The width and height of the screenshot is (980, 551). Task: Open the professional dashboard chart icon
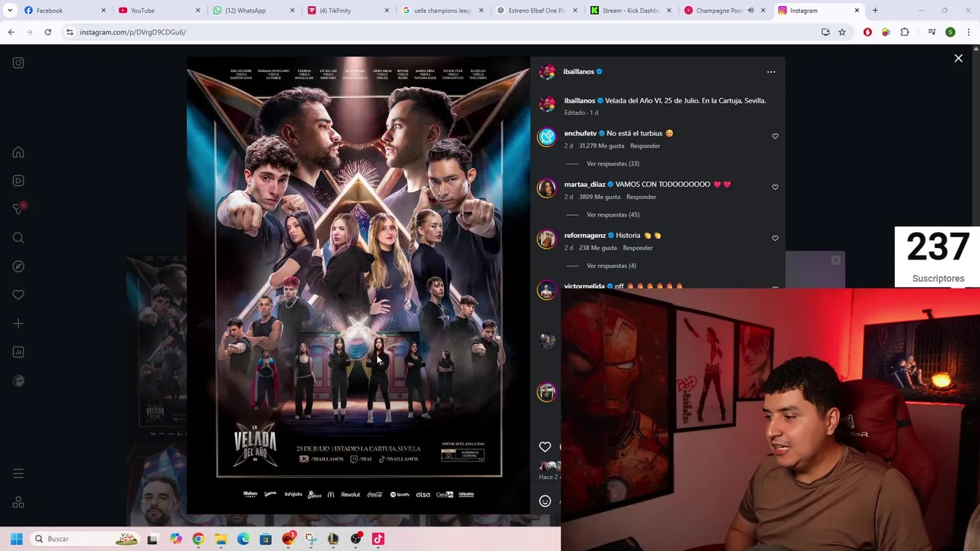tap(18, 352)
